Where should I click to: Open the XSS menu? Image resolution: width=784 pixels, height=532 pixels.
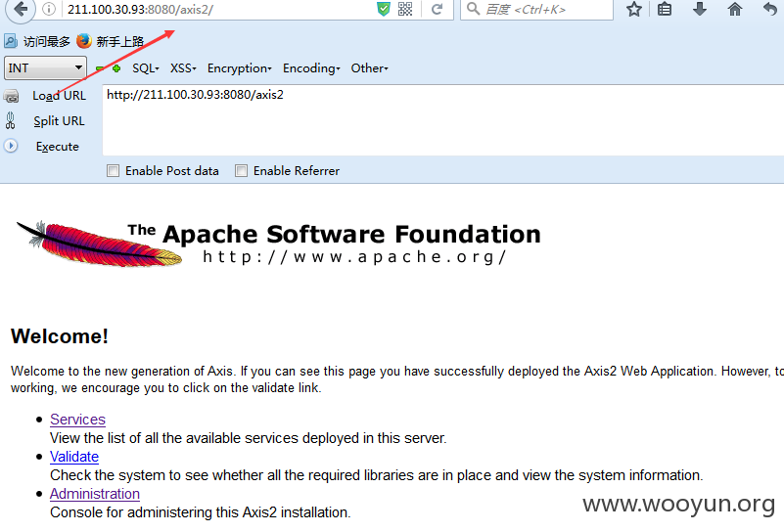(183, 68)
